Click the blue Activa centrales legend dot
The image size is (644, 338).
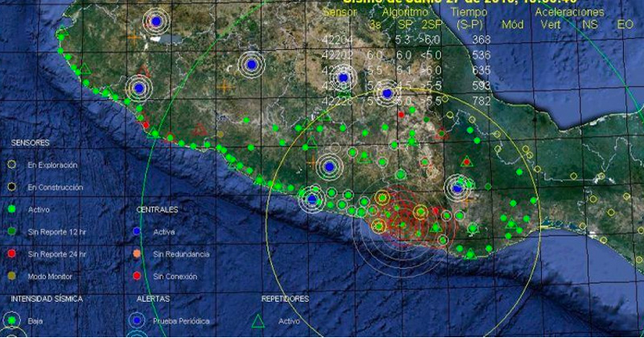tap(137, 232)
